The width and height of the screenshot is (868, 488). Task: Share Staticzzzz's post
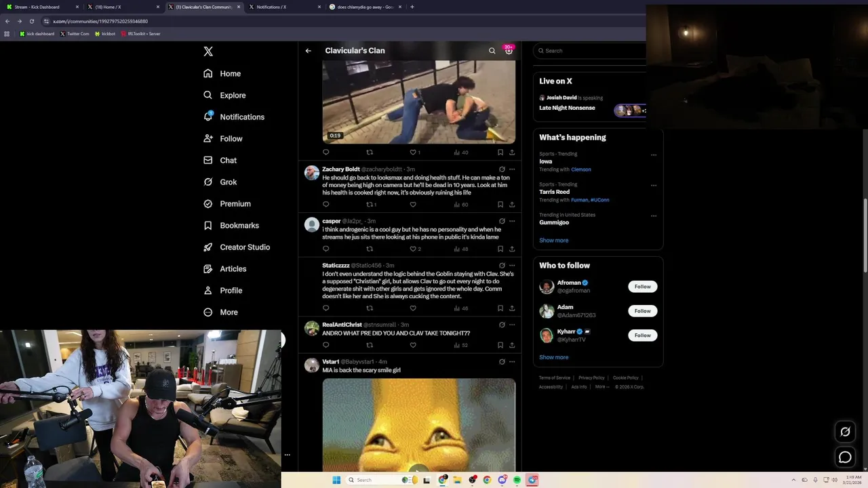(512, 308)
